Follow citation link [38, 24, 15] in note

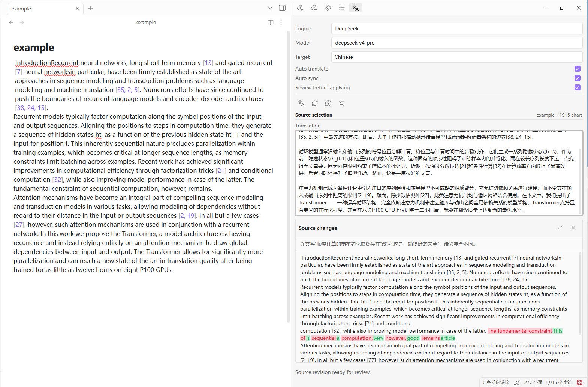31,108
